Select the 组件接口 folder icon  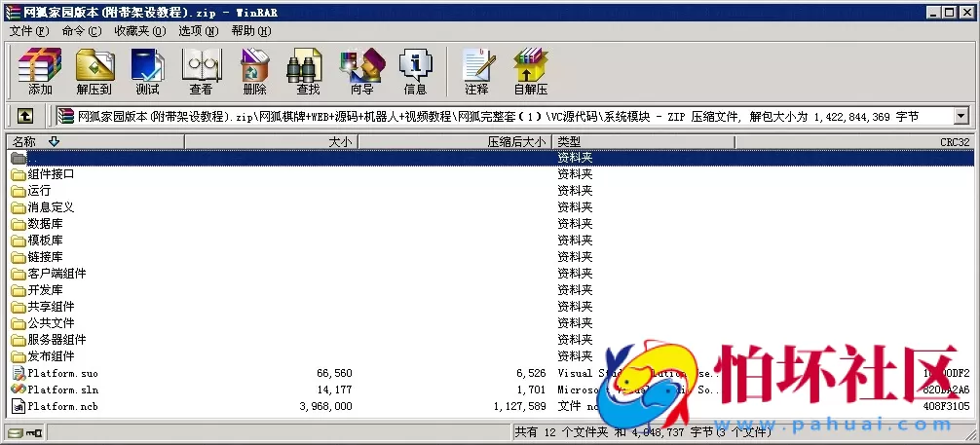click(x=19, y=174)
